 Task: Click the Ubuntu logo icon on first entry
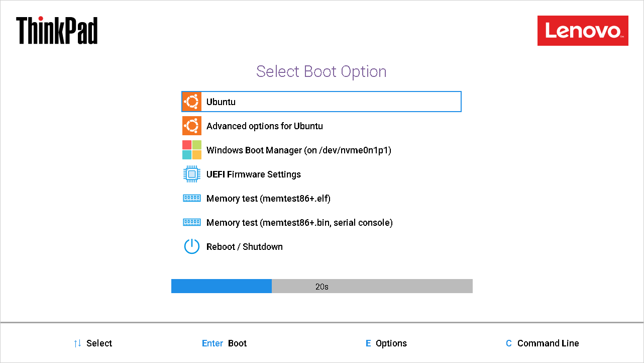(192, 102)
